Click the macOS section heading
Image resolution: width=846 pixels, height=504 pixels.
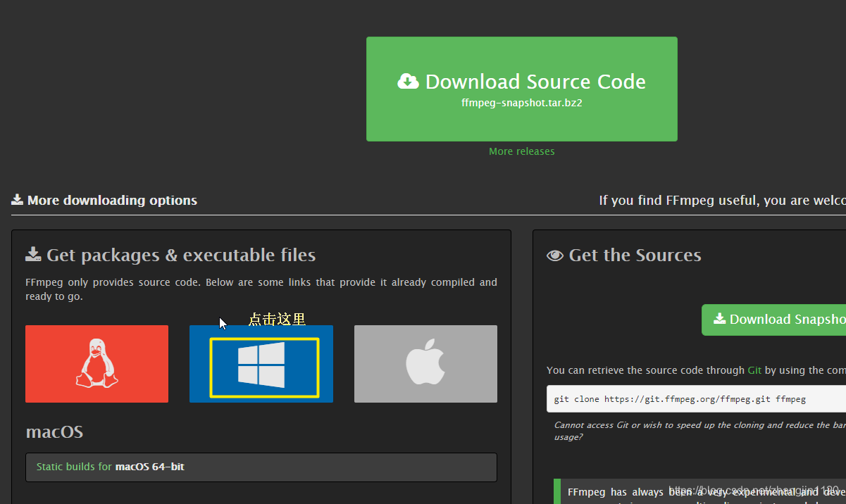[x=54, y=431]
